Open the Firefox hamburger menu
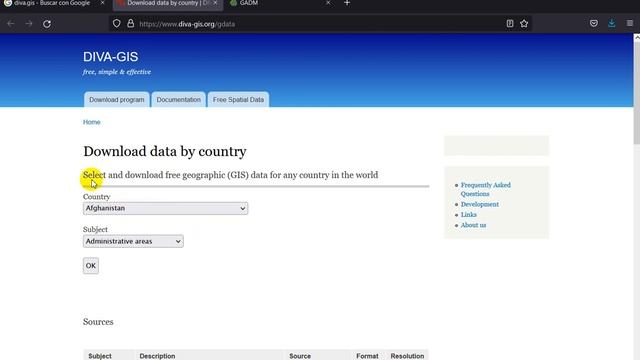 [630, 24]
